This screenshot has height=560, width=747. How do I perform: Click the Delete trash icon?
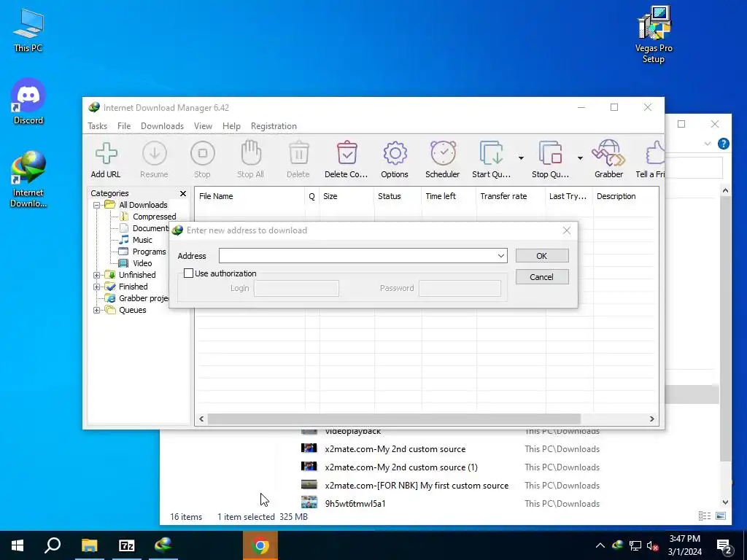(298, 153)
